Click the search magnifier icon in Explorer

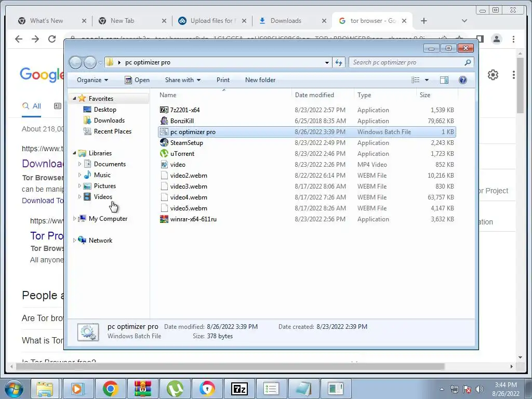(468, 62)
